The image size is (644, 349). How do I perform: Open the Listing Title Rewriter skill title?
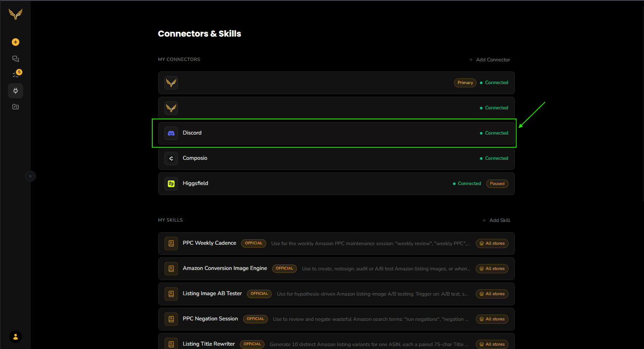tap(209, 344)
